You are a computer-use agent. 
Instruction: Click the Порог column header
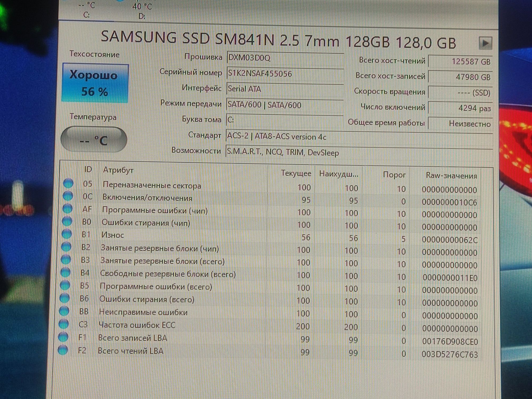[x=394, y=175]
